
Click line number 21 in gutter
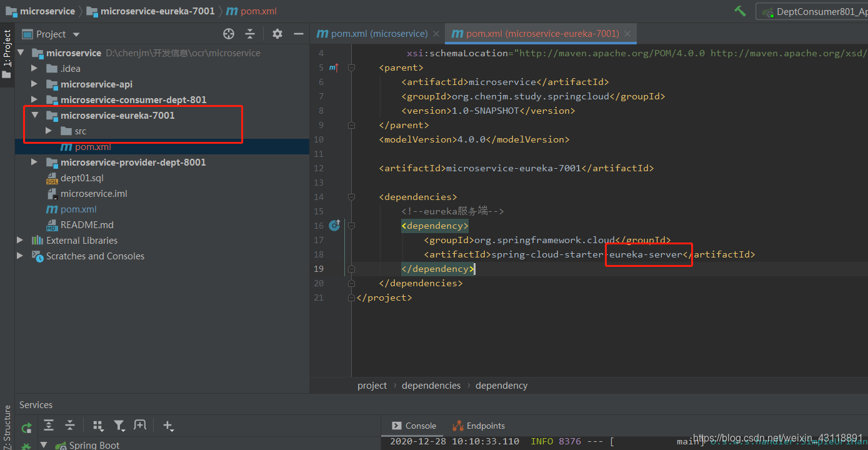click(319, 297)
